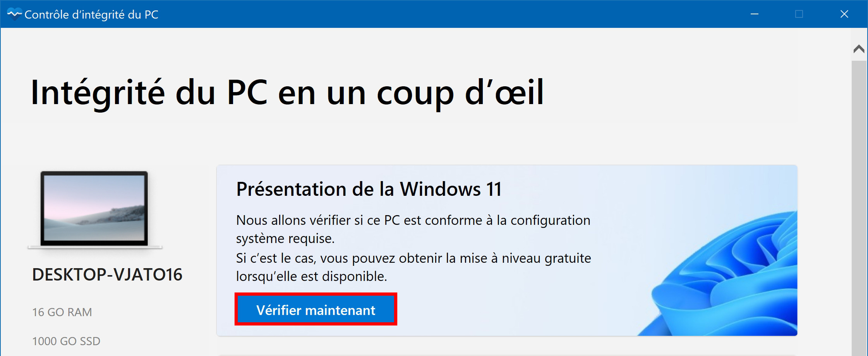The image size is (868, 356).
Task: Close the Contrôle d'intégrité du PC window
Action: click(844, 14)
